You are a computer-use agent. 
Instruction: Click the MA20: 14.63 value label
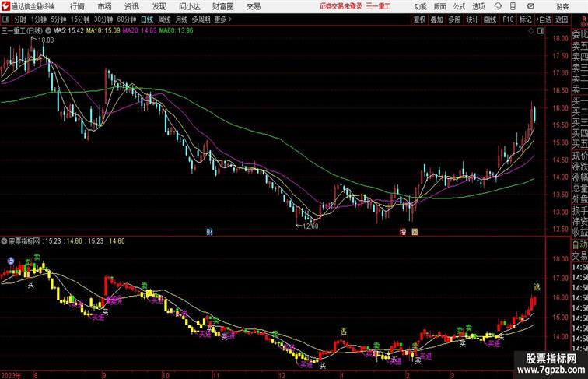coord(139,31)
